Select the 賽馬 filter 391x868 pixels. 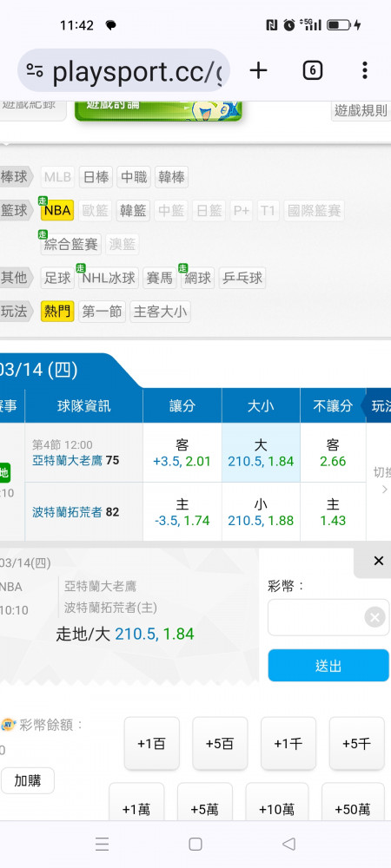coord(160,278)
